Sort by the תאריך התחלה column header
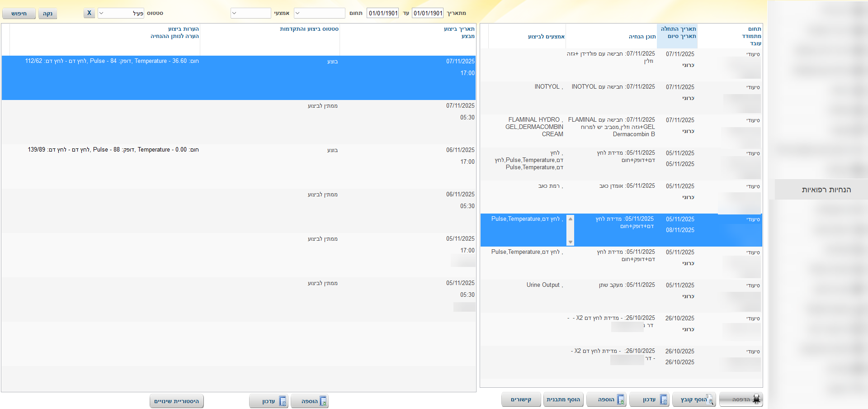The height and width of the screenshot is (409, 868). click(678, 29)
